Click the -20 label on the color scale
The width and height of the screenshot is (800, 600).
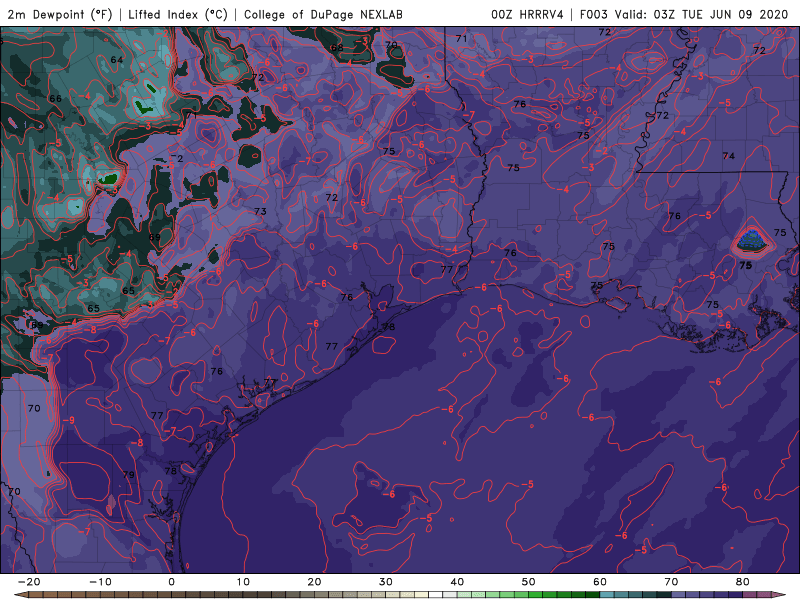coord(29,582)
